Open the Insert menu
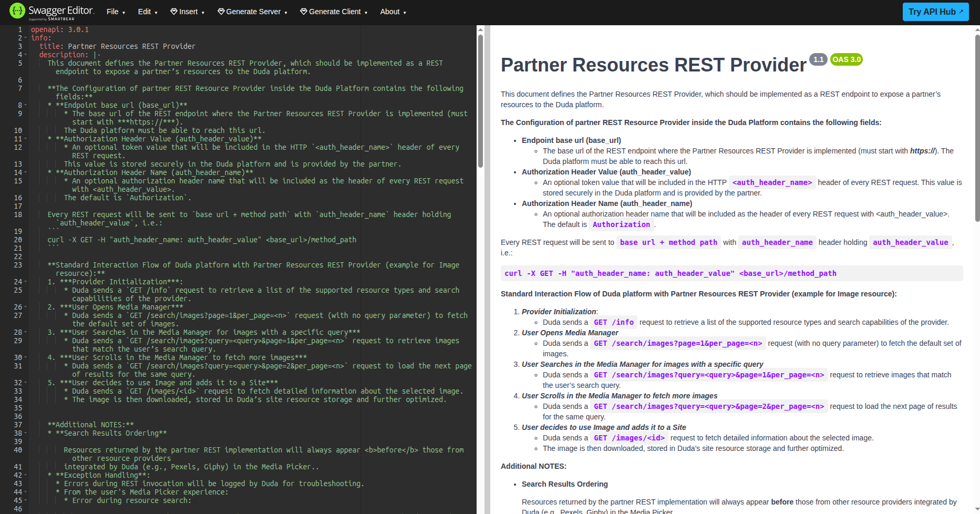Screen dimensions: 980x514 187,12
